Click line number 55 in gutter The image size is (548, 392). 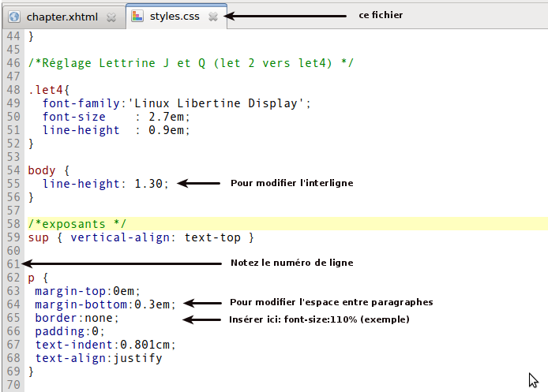[12, 183]
